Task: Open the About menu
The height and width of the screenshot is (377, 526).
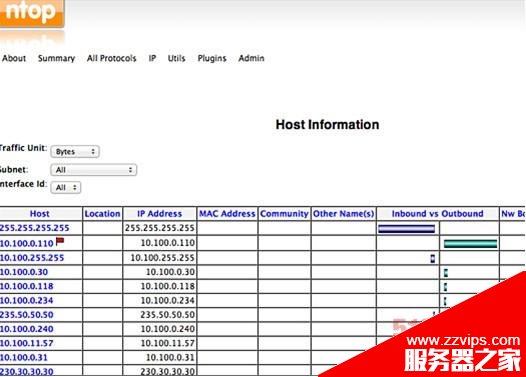Action: [x=14, y=58]
